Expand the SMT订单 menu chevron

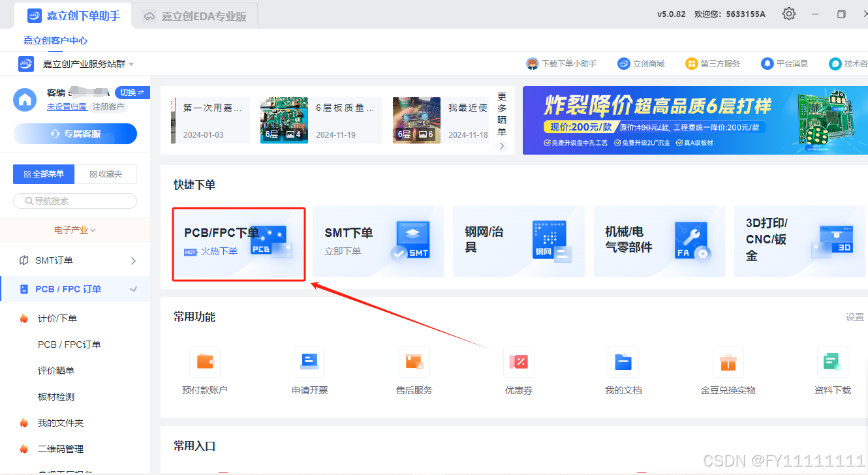133,260
